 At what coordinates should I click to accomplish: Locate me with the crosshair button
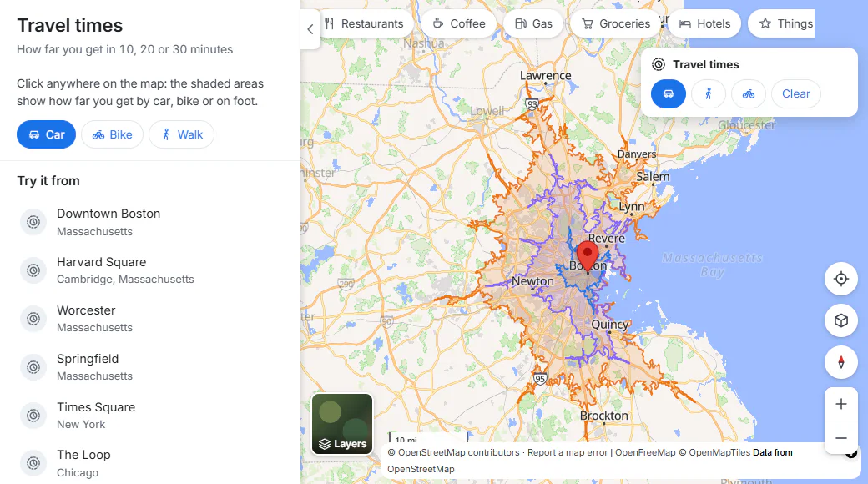pos(841,279)
